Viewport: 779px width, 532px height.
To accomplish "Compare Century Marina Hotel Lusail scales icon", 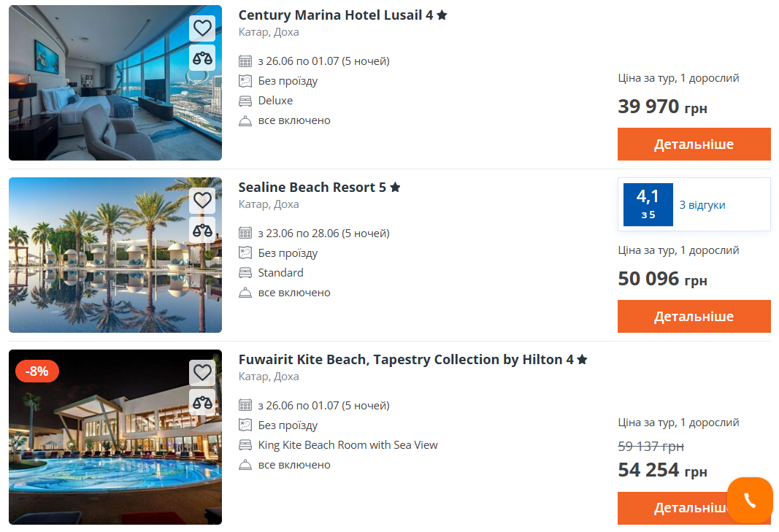I will (202, 58).
